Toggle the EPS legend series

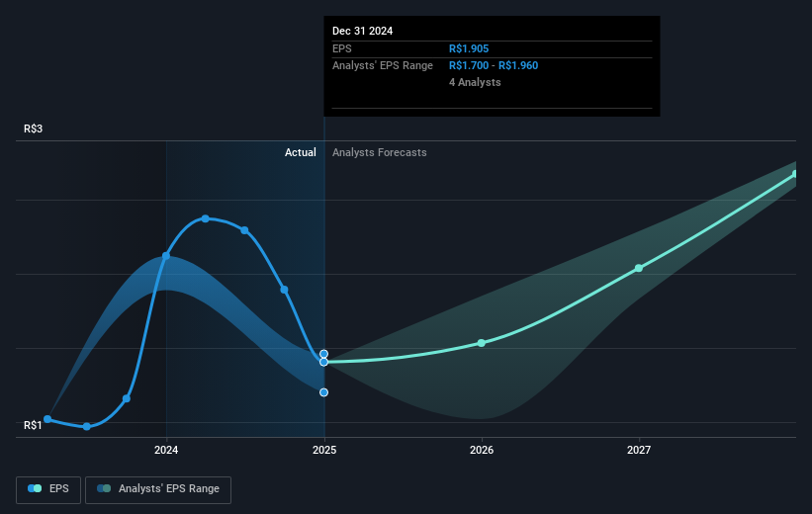pyautogui.click(x=48, y=489)
